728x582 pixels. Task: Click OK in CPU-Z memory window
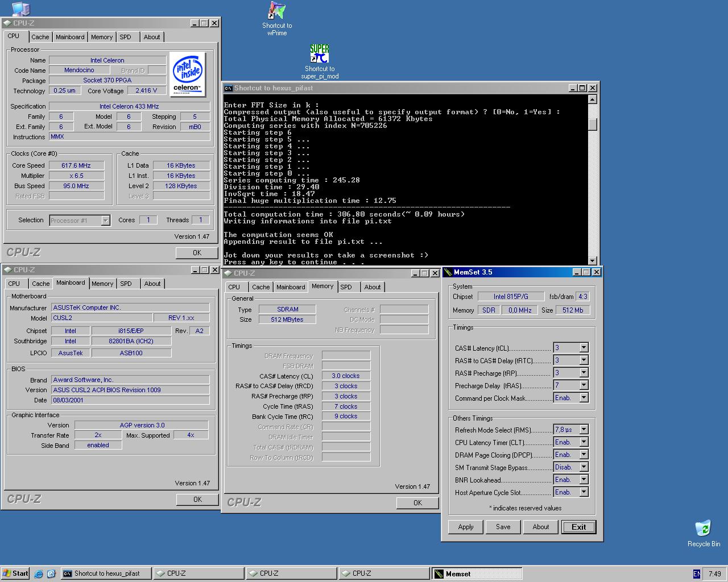pyautogui.click(x=417, y=503)
